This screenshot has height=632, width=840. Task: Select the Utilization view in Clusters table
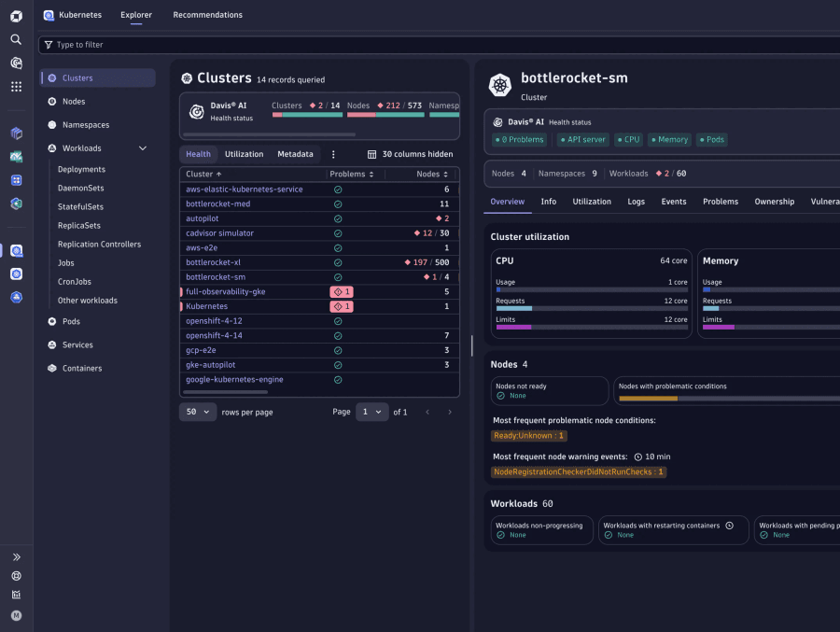point(245,154)
